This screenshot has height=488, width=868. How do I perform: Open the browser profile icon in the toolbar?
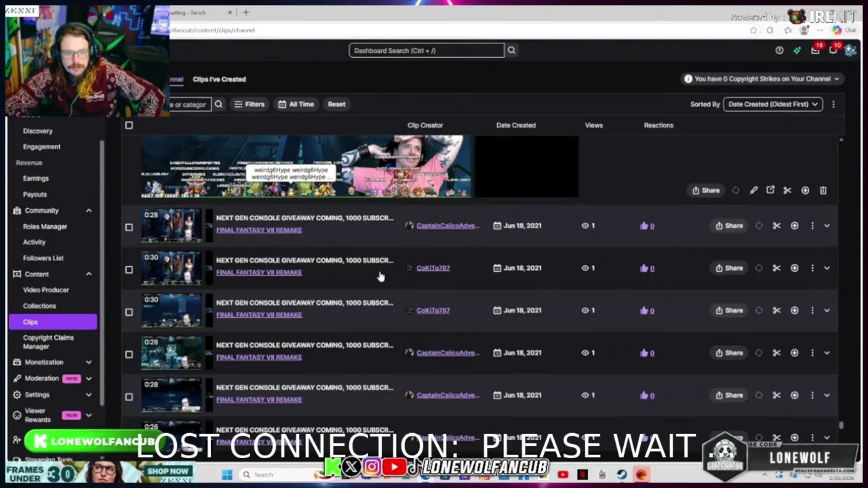tap(804, 30)
